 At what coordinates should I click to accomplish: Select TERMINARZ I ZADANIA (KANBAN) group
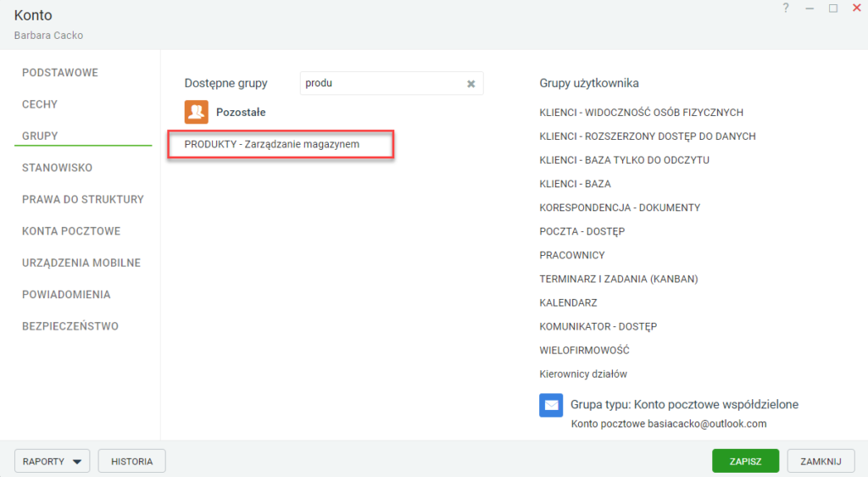619,279
